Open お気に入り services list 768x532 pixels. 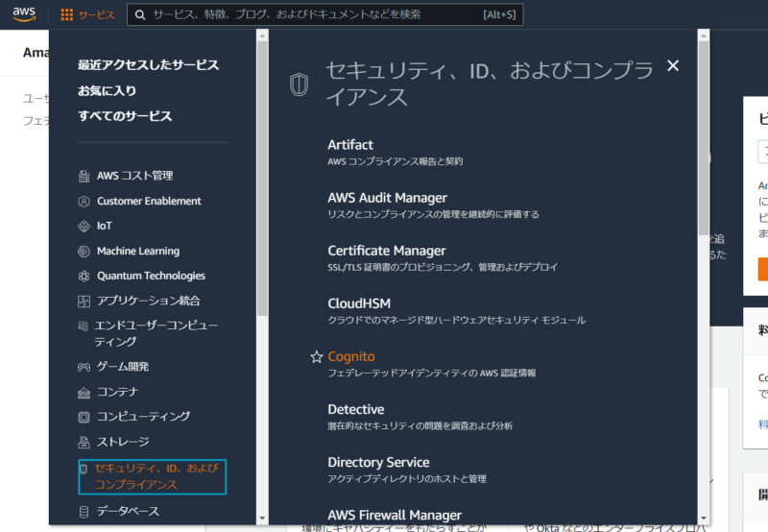point(108,91)
